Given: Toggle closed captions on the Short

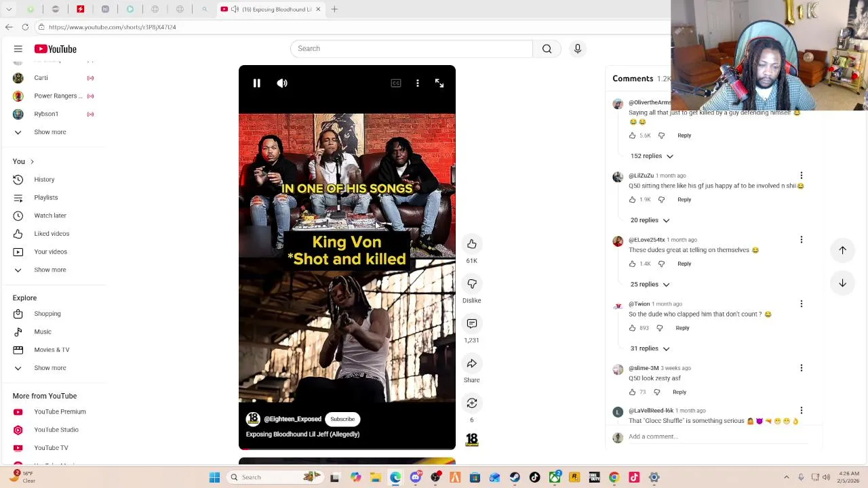Looking at the screenshot, I should click(396, 83).
